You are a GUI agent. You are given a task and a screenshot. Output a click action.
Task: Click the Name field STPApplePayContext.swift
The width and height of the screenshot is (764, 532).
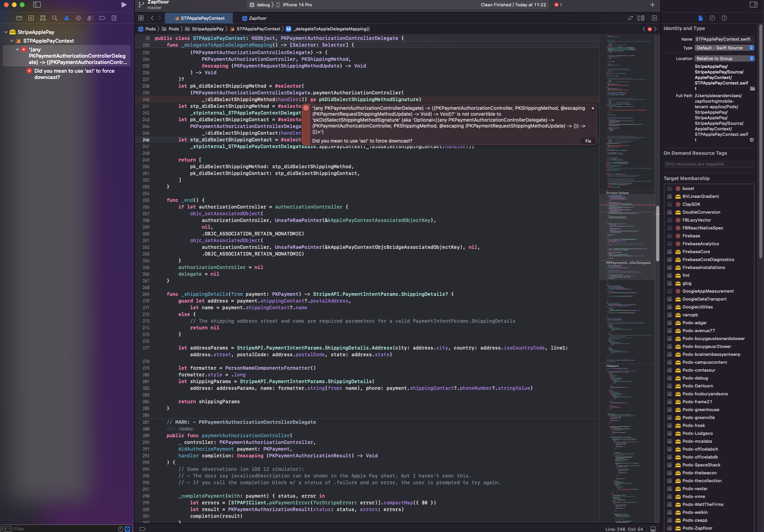coord(724,39)
